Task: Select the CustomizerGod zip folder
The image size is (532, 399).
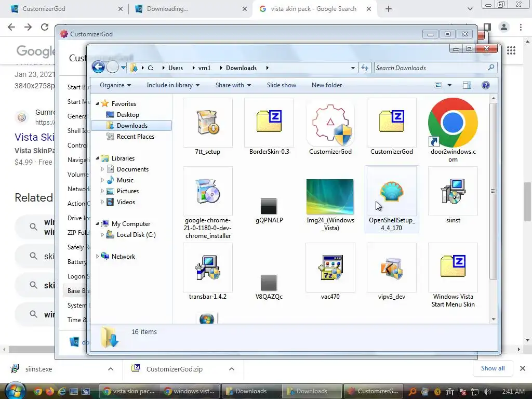Action: [392, 127]
